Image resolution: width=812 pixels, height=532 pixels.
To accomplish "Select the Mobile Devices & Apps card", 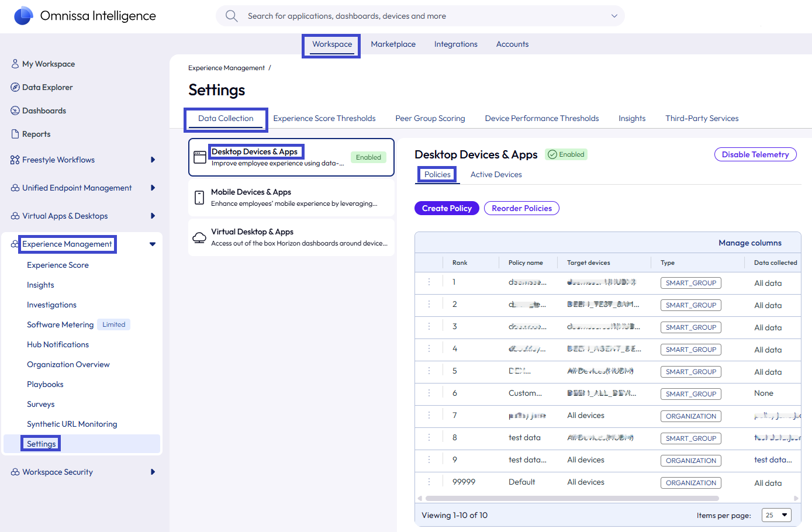I will [291, 197].
